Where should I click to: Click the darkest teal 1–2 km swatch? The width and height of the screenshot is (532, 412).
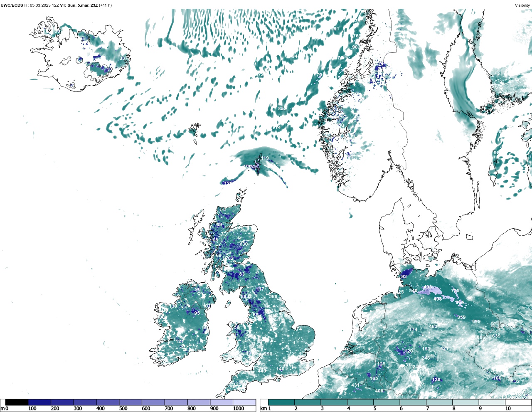coord(281,402)
